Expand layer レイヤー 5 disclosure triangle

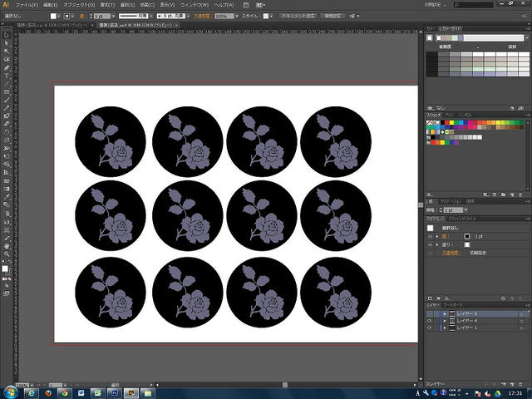click(x=445, y=314)
